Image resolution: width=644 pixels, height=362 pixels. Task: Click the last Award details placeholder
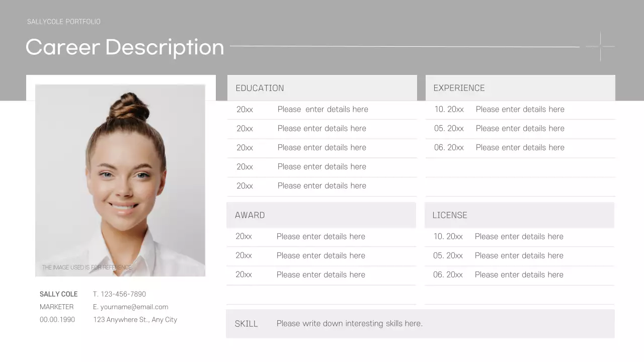320,275
